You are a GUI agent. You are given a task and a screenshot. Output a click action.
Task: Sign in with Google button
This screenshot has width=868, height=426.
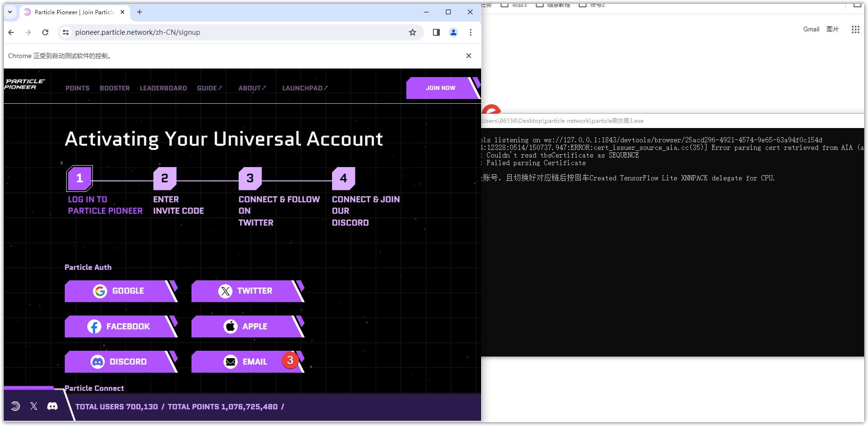(x=119, y=291)
